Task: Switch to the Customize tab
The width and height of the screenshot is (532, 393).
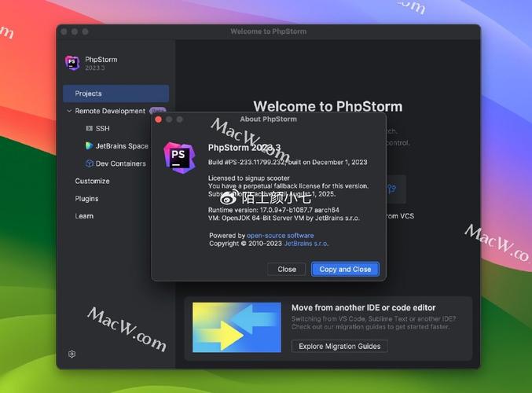Action: pyautogui.click(x=92, y=181)
